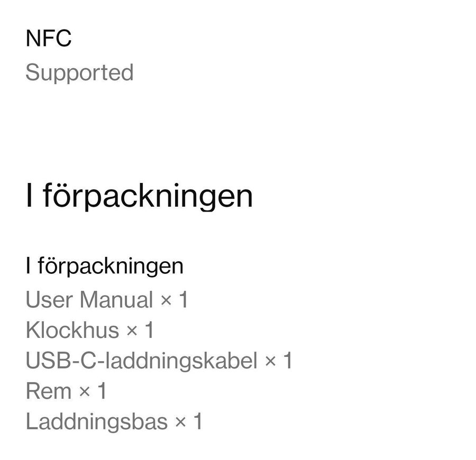
Task: Click the NFC specification label
Action: (48, 39)
